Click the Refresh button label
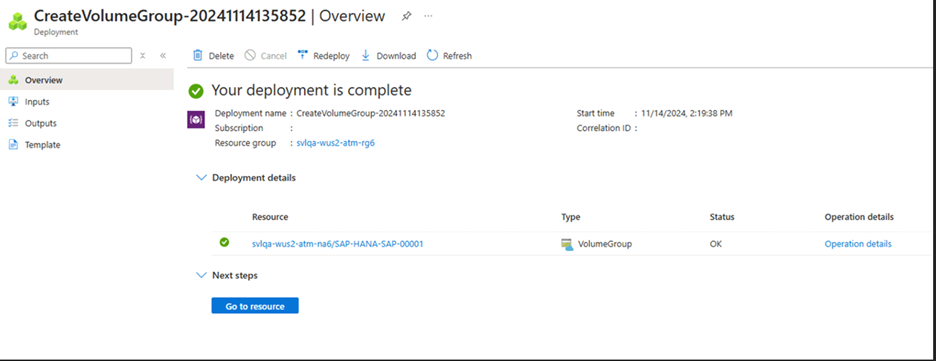The height and width of the screenshot is (361, 936). (457, 55)
